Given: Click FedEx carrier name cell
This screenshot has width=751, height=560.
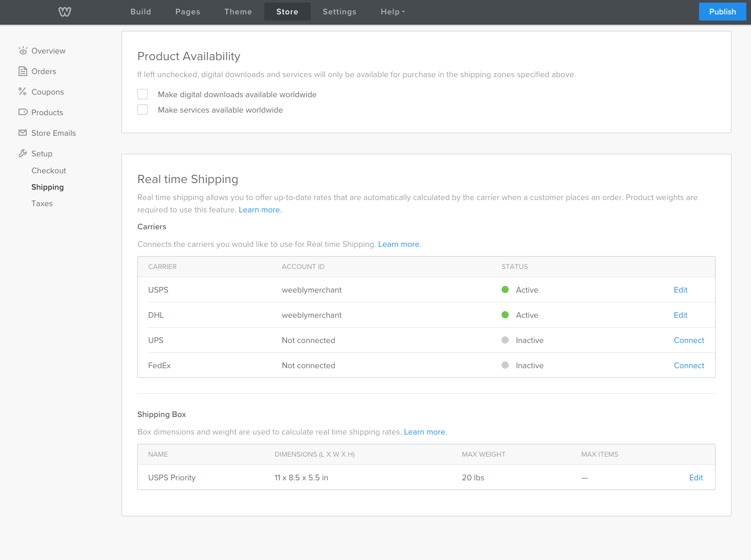Looking at the screenshot, I should pyautogui.click(x=159, y=365).
